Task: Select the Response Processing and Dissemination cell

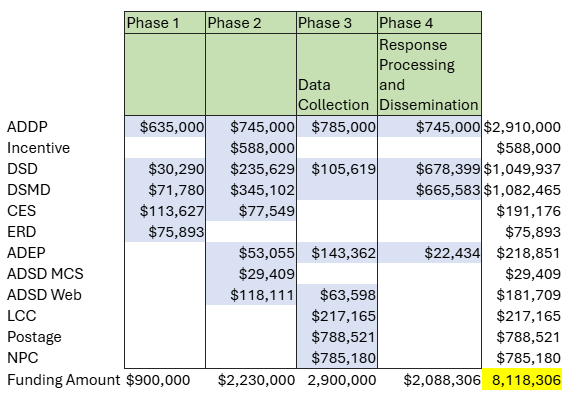Action: [429, 75]
